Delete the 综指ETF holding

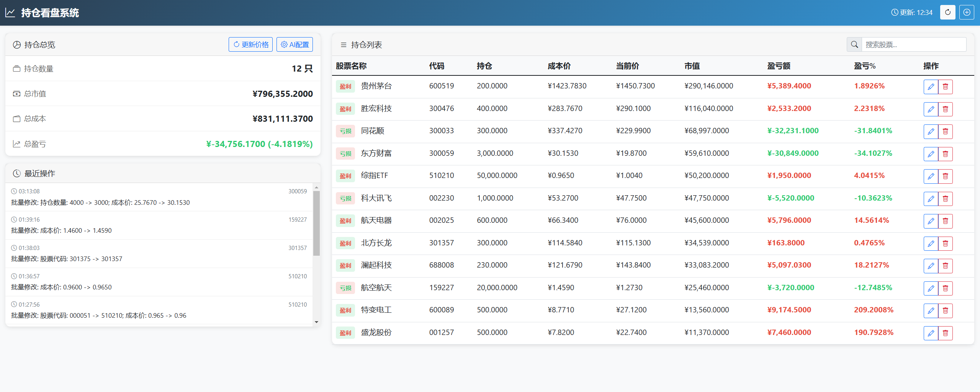click(946, 176)
